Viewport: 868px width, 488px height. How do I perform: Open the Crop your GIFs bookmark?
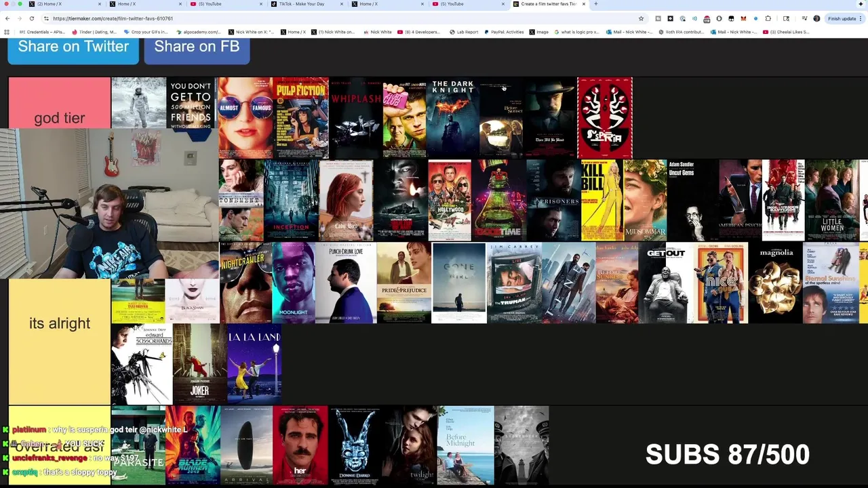click(145, 32)
